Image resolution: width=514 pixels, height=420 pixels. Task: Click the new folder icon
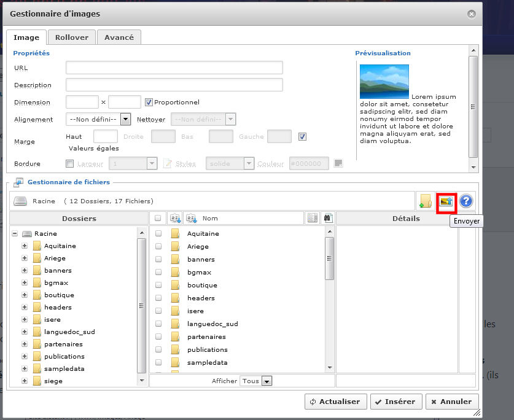click(x=426, y=201)
